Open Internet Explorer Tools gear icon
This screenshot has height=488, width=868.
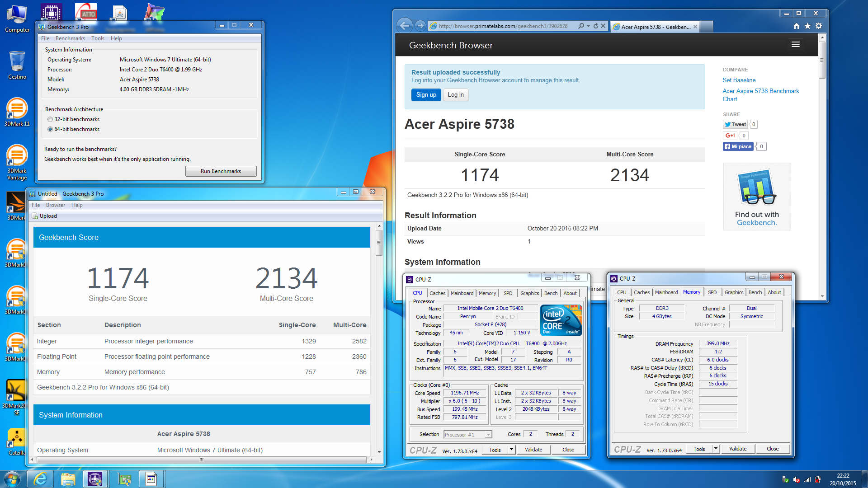coord(819,26)
